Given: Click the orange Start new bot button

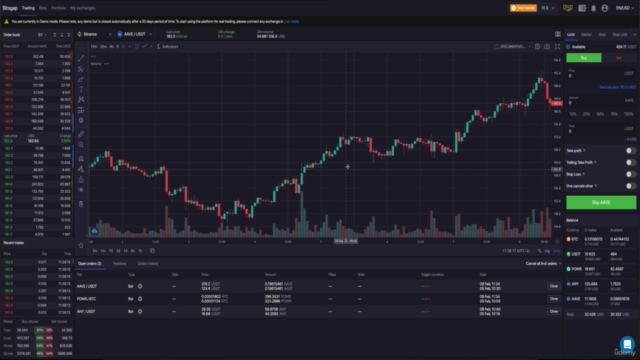Looking at the screenshot, I should point(523,8).
